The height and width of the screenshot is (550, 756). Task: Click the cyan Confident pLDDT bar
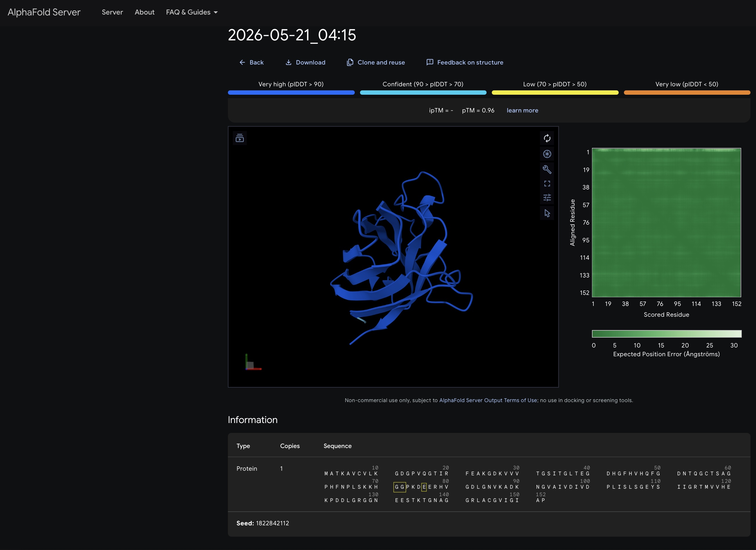(423, 93)
